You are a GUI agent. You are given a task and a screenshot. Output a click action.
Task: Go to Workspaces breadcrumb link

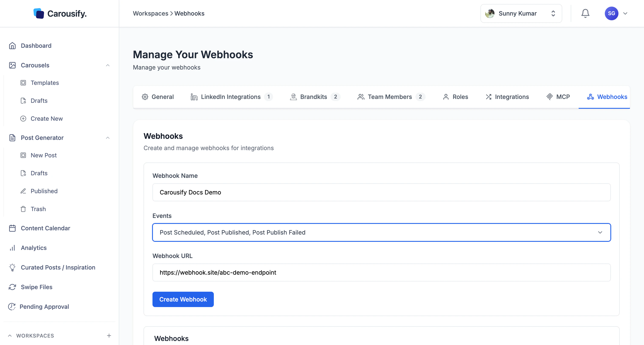point(151,13)
